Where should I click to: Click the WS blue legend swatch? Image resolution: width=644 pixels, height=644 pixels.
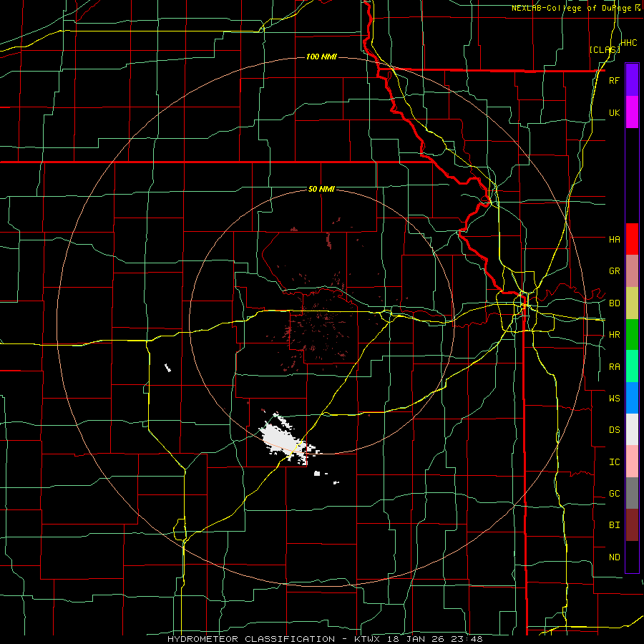632,398
